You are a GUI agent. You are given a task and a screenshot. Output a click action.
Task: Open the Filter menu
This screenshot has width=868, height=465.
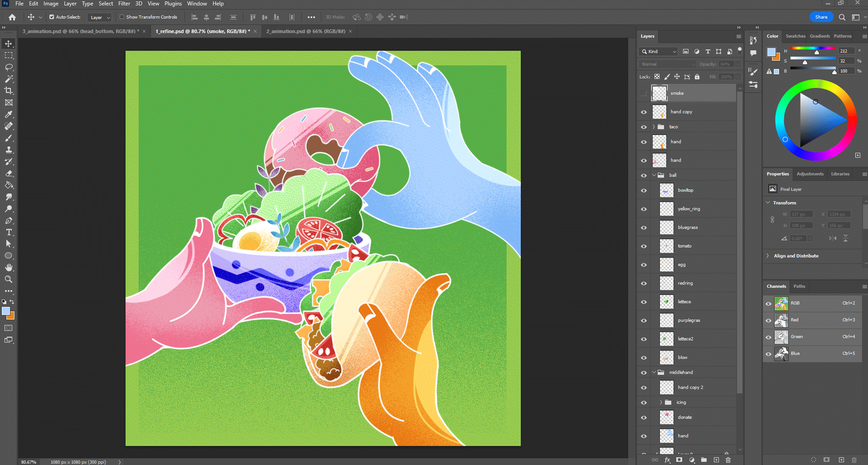point(124,4)
